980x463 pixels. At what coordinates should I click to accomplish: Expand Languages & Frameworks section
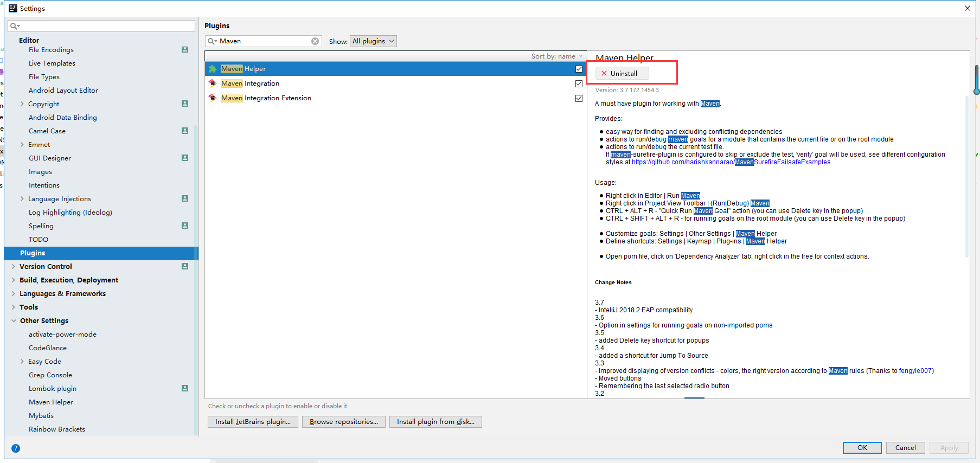tap(13, 293)
